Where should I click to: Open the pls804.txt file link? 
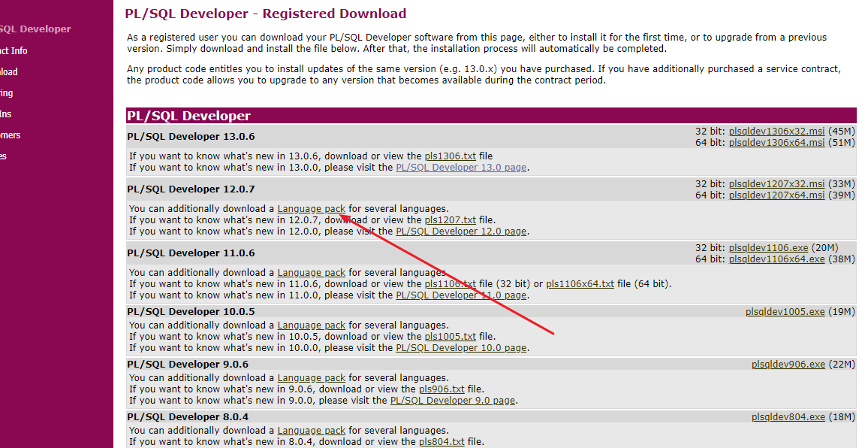442,442
